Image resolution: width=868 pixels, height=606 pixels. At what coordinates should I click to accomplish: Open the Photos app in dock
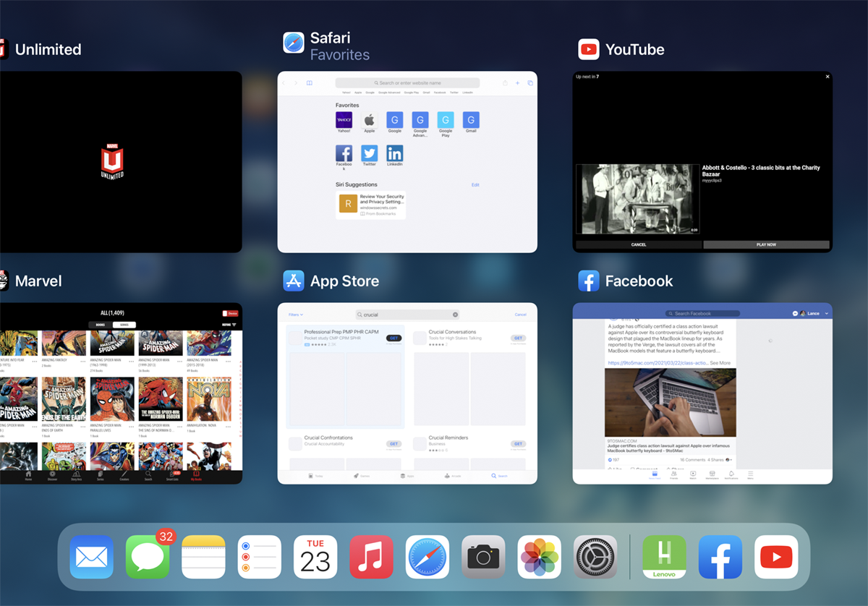pyautogui.click(x=540, y=557)
